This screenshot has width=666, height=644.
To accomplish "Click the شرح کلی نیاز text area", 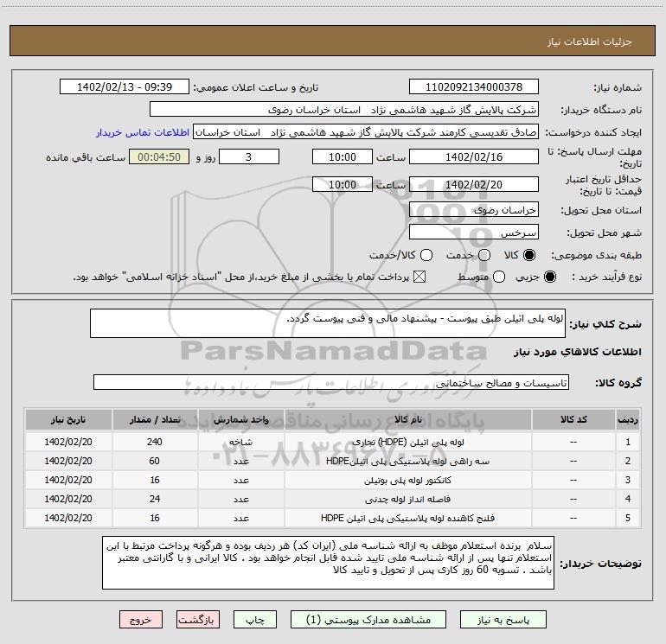I will (x=328, y=323).
